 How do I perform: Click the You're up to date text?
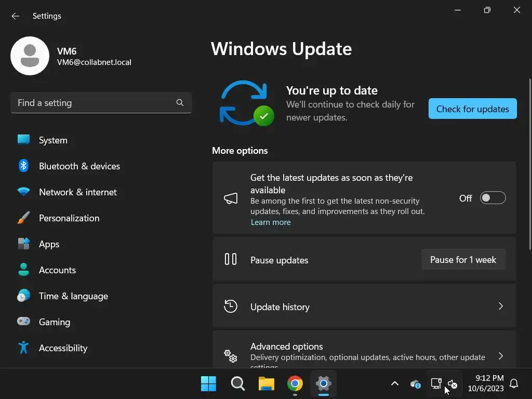click(x=331, y=90)
